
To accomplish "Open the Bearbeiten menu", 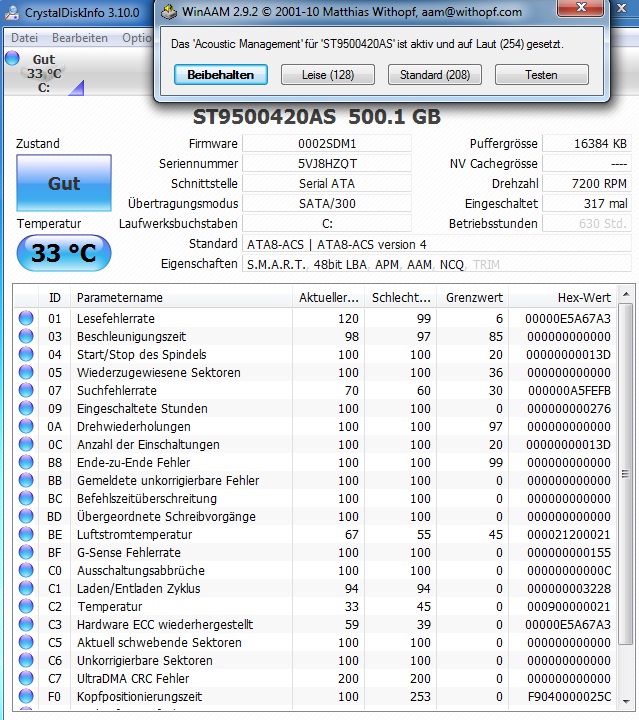I will 80,38.
